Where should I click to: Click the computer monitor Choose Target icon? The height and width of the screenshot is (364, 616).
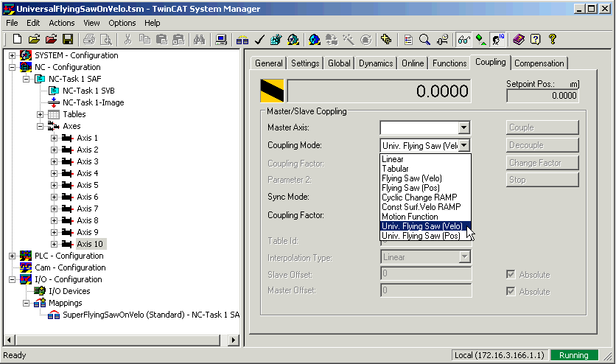coord(221,39)
